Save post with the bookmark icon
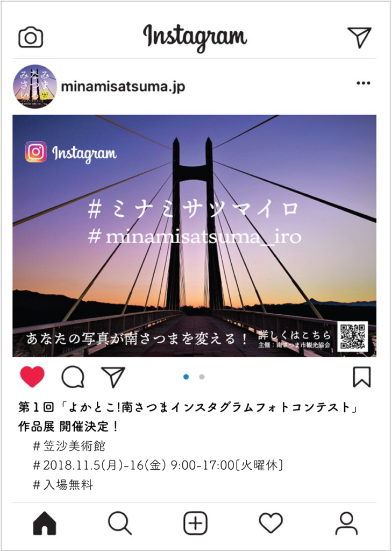The image size is (392, 551). pos(362,377)
